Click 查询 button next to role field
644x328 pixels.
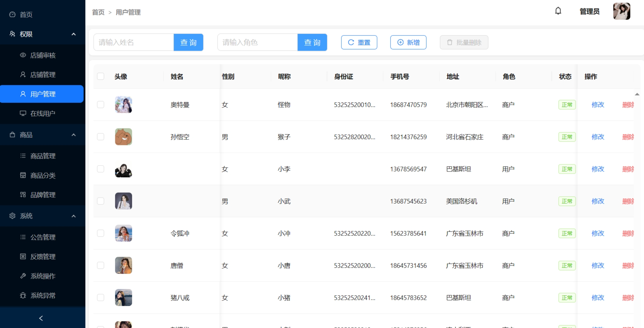click(x=312, y=42)
